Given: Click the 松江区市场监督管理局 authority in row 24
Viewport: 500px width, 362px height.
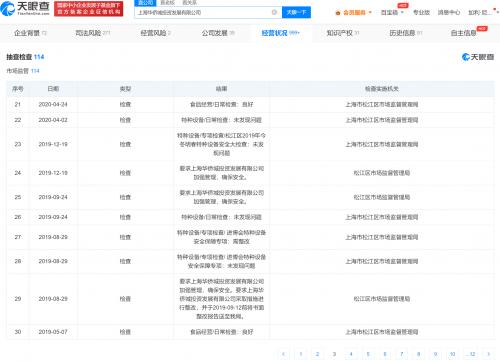Looking at the screenshot, I should [x=382, y=173].
